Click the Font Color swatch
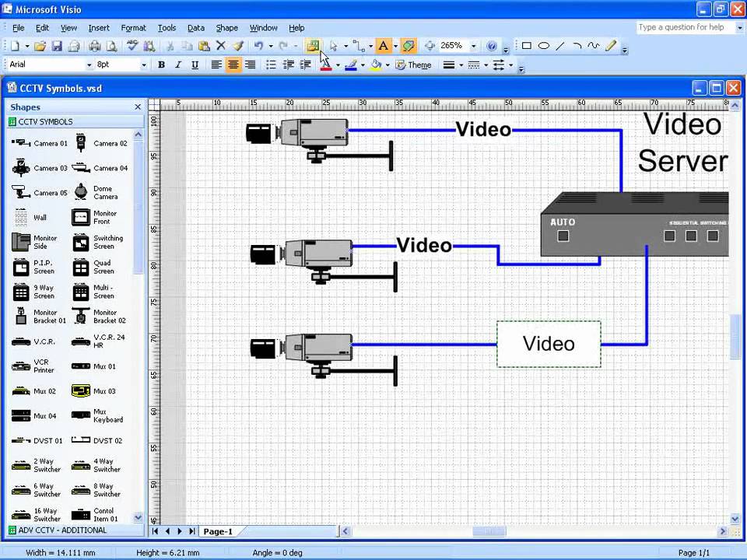Viewport: 747px width, 560px height. [x=326, y=65]
